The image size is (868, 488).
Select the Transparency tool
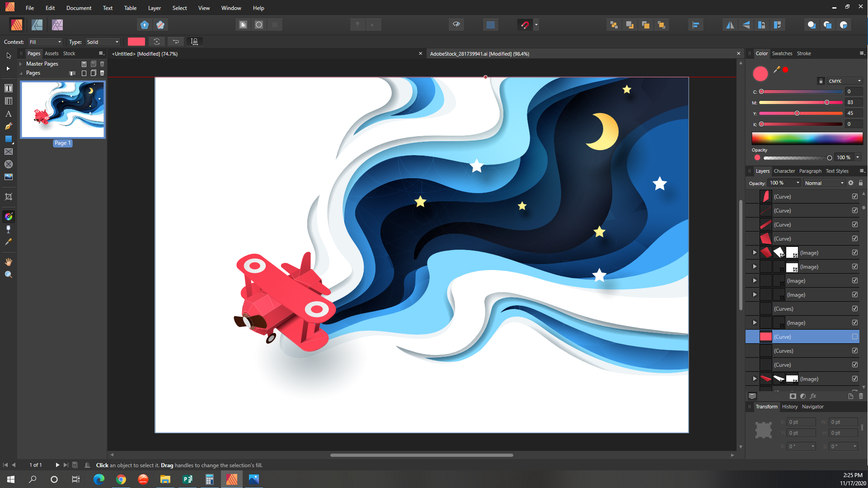[9, 229]
